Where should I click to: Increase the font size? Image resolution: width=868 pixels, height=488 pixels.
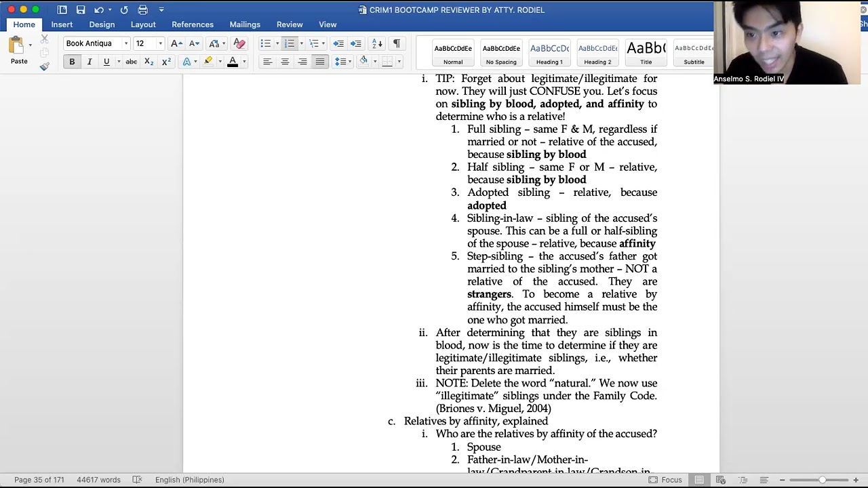176,43
